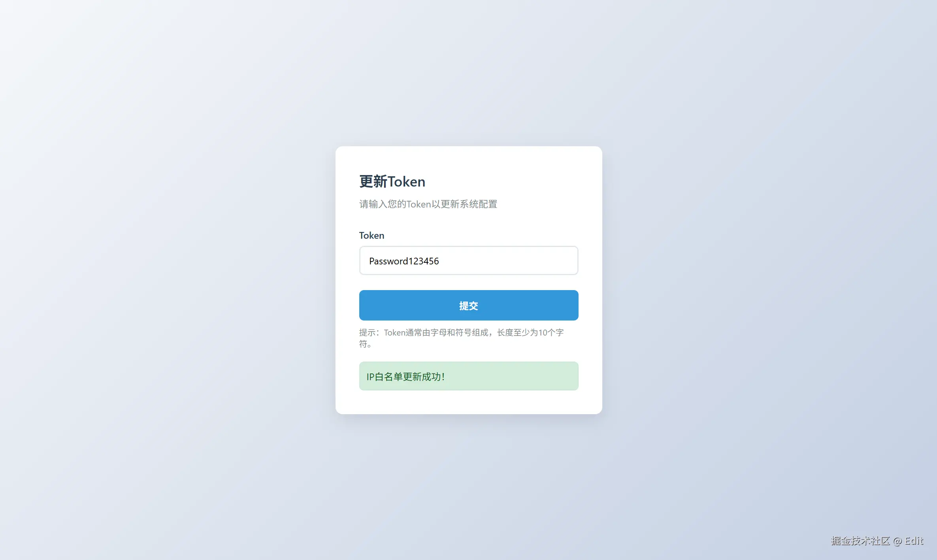
Task: Click the @ symbol in the watermark
Action: click(897, 541)
